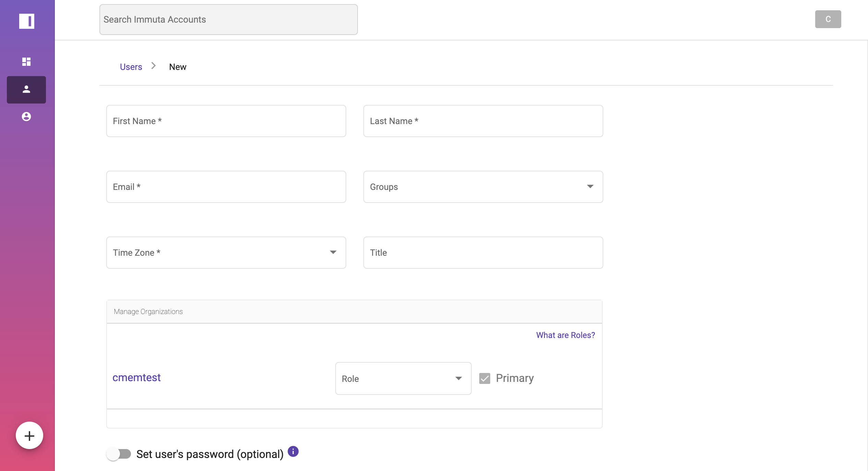Open the cmemtest organization link
The width and height of the screenshot is (868, 471).
[x=136, y=377]
